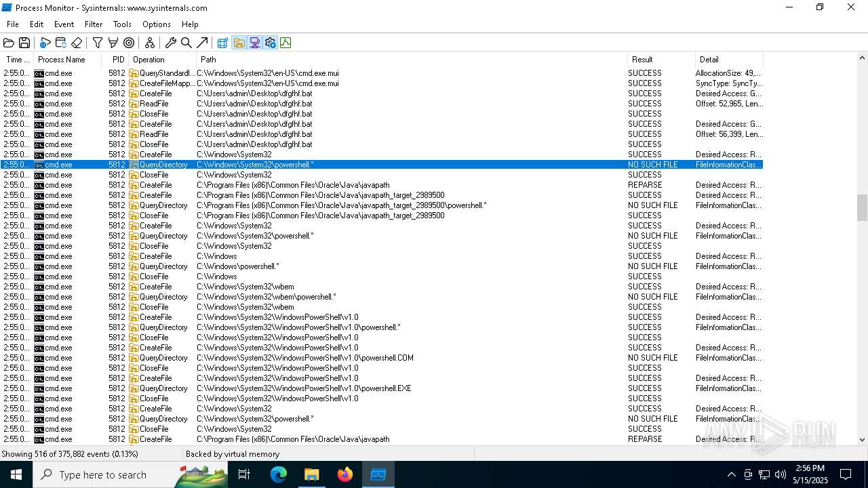The image size is (868, 488).
Task: Click the Include Process From Window target icon
Action: pos(129,43)
